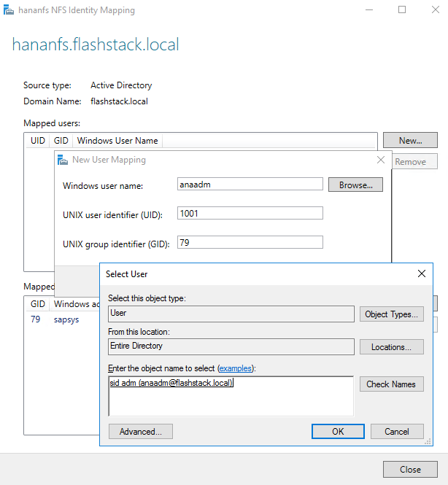Click the New User Mapping dialog icon
Screen dimensions: 448x485
pyautogui.click(x=63, y=160)
